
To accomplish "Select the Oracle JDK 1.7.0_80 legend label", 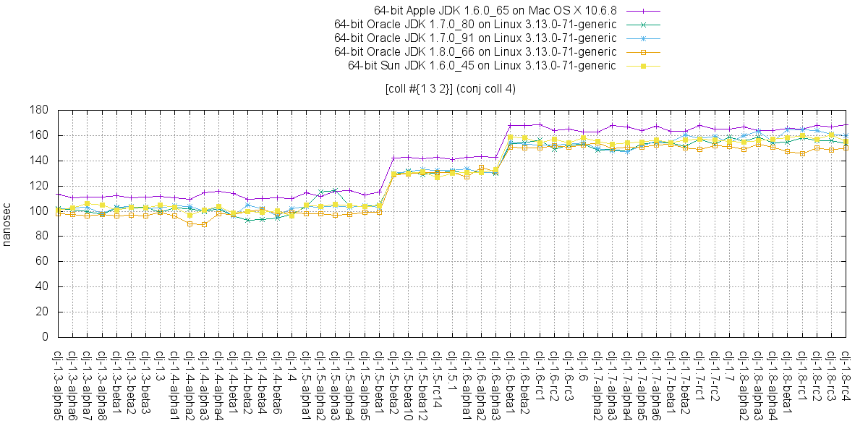I will point(475,25).
